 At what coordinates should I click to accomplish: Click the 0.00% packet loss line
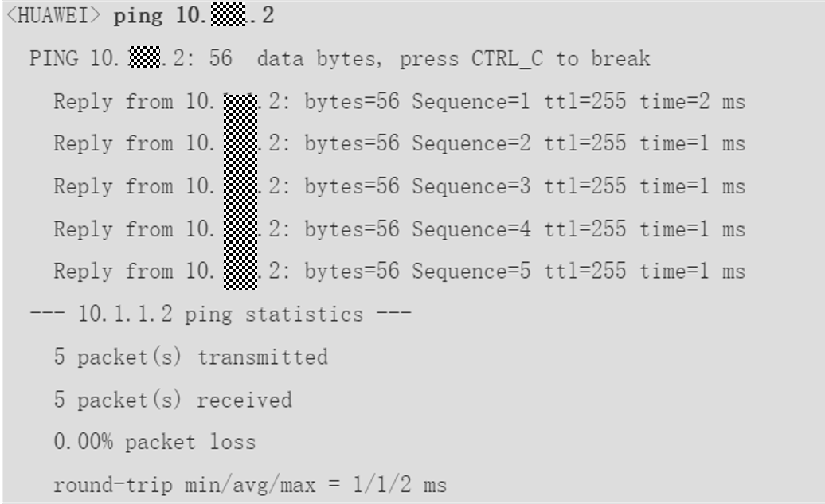[x=154, y=442]
